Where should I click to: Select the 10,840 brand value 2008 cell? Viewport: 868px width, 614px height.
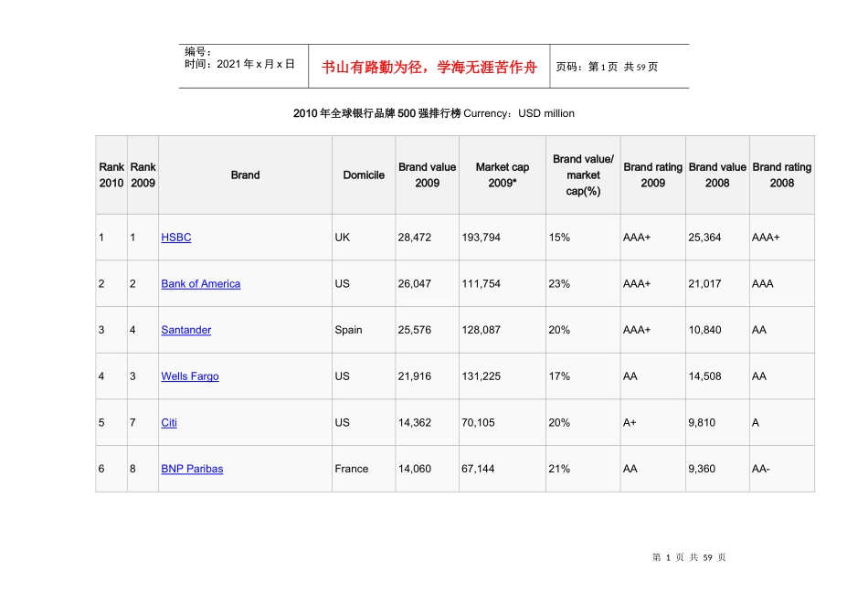click(717, 330)
